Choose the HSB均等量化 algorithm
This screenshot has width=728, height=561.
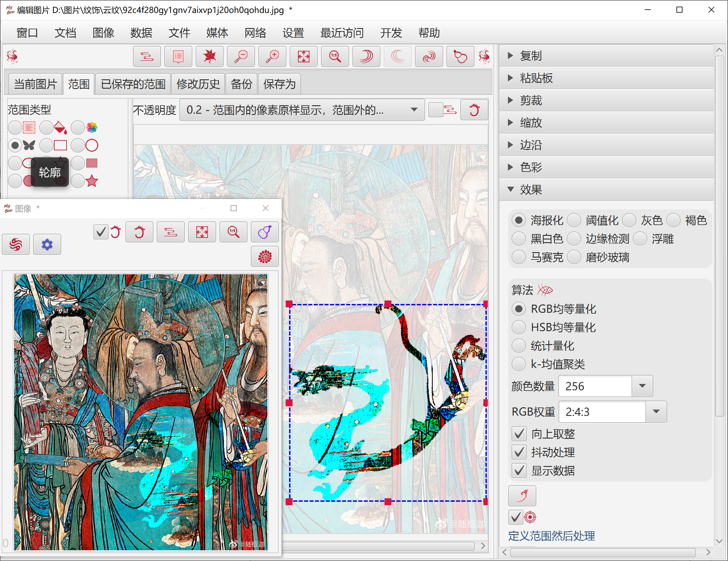click(519, 327)
